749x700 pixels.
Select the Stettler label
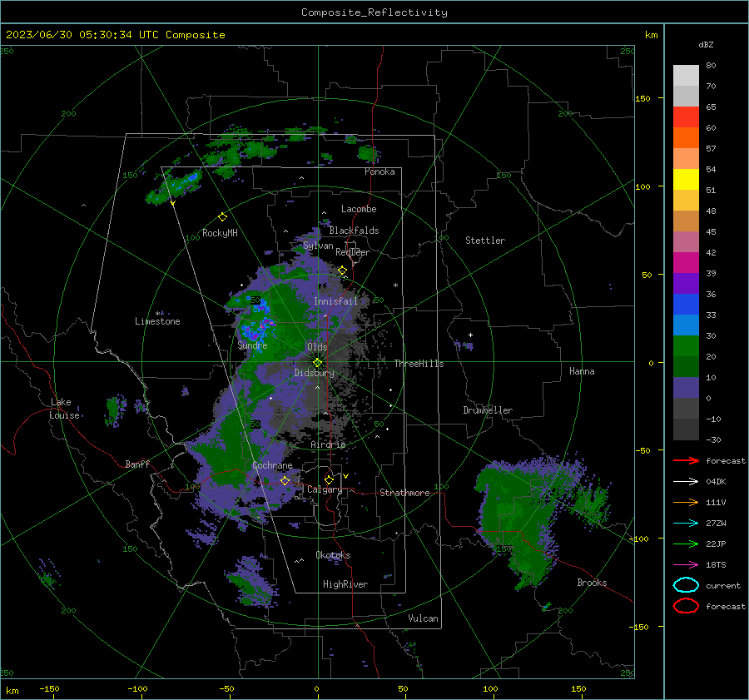[485, 241]
